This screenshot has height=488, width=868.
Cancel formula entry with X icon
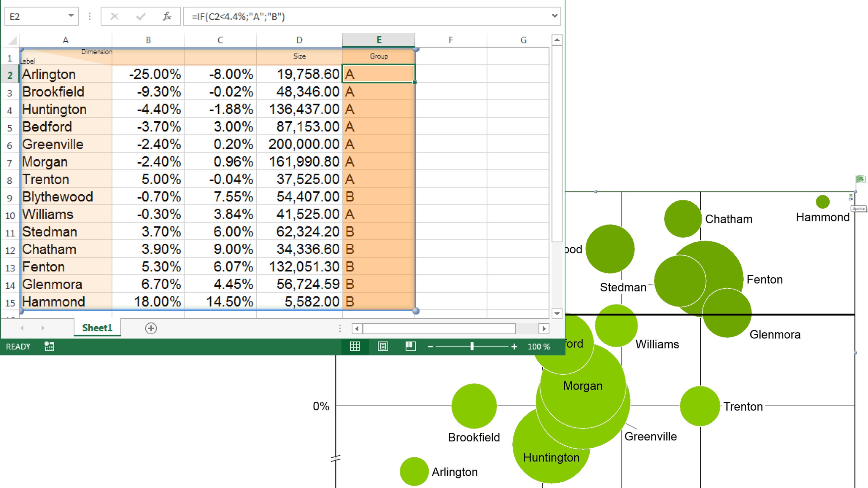(x=114, y=16)
